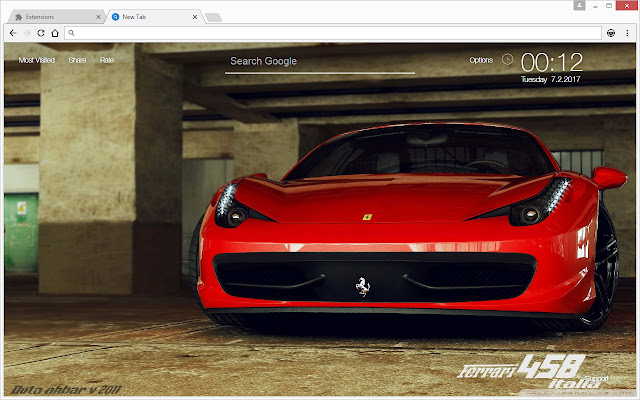Open the extension icon beside address bar
This screenshot has height=400, width=640.
click(x=611, y=33)
